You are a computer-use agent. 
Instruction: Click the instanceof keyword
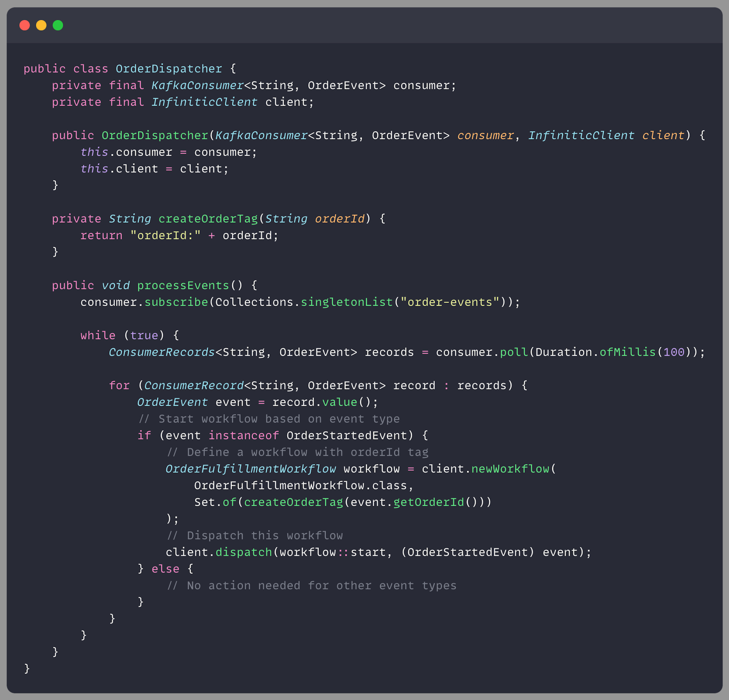[244, 435]
